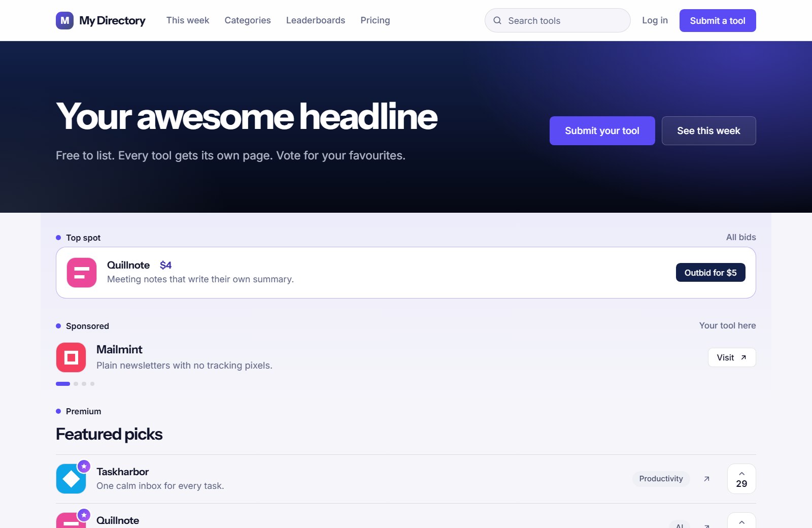Viewport: 812px width, 528px height.
Task: Open This week nav item
Action: pyautogui.click(x=188, y=20)
